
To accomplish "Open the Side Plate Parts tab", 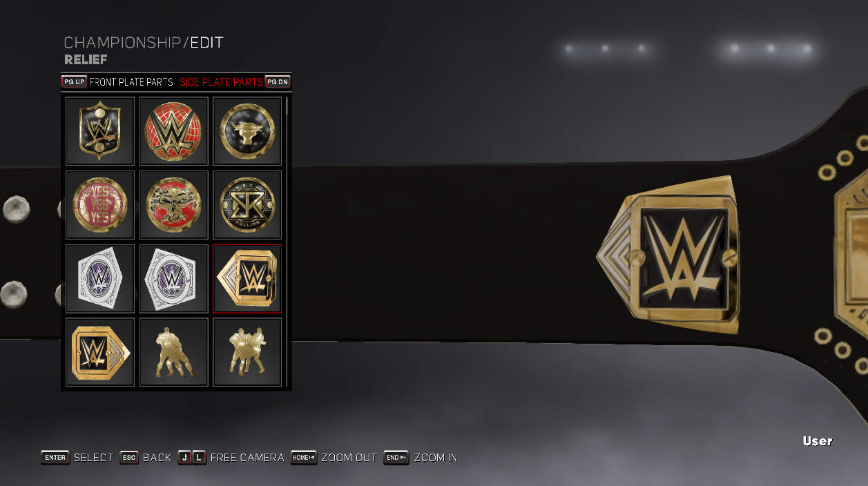I will pyautogui.click(x=221, y=81).
